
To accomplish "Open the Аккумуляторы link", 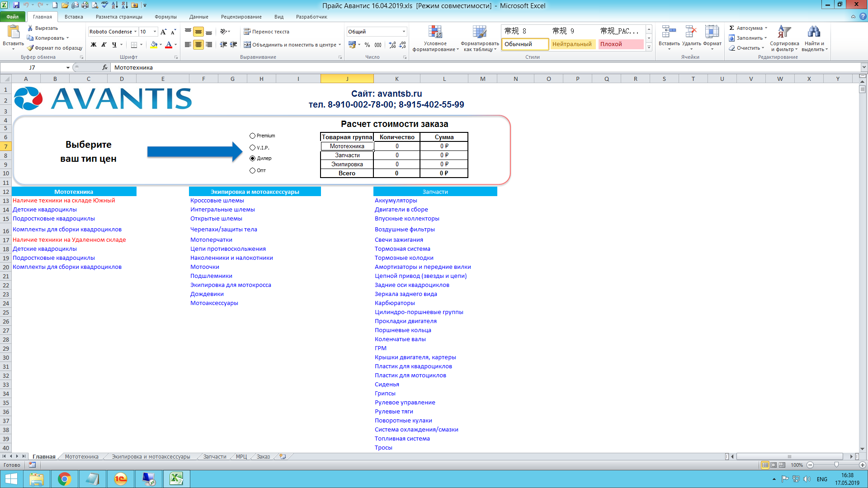I will 396,201.
